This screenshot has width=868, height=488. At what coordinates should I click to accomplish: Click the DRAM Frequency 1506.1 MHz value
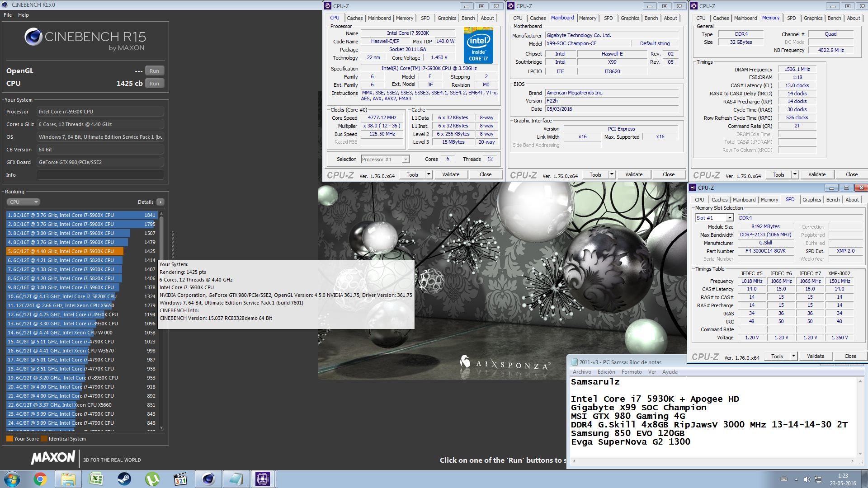pyautogui.click(x=797, y=69)
